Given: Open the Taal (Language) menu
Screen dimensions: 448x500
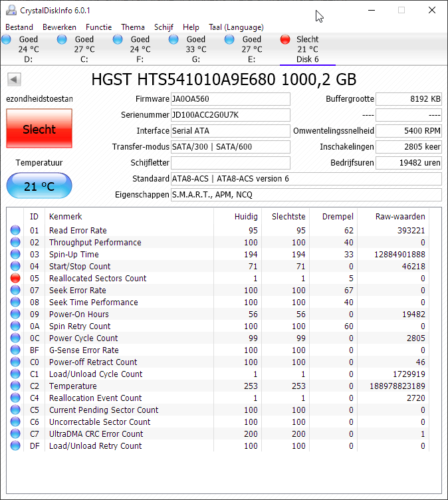Looking at the screenshot, I should coord(236,27).
